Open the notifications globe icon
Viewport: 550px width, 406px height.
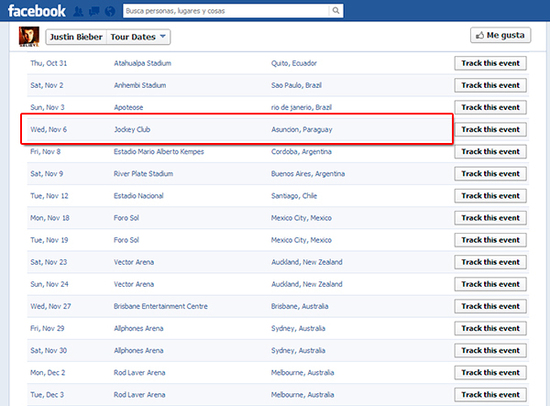point(110,11)
